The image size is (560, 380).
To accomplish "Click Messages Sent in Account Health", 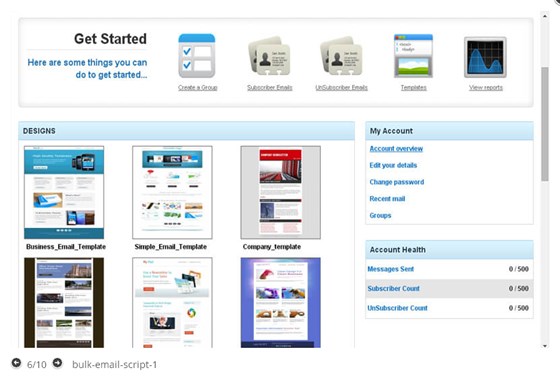I will [390, 269].
